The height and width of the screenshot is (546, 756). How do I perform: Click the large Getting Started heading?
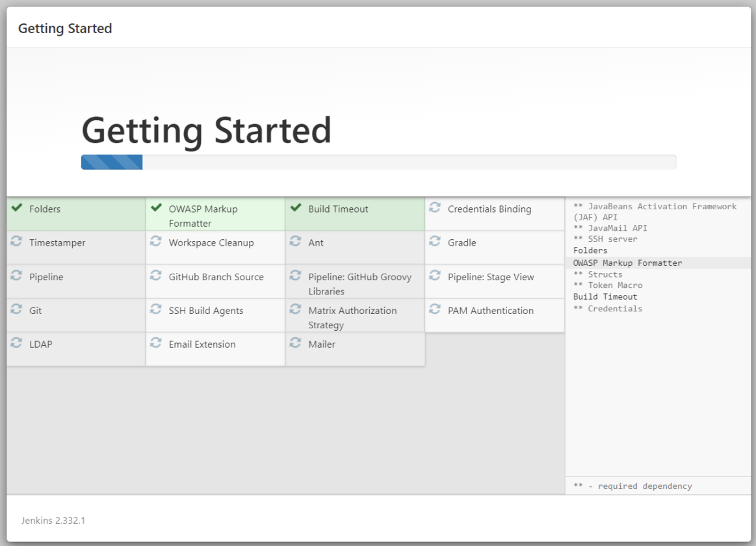(205, 130)
